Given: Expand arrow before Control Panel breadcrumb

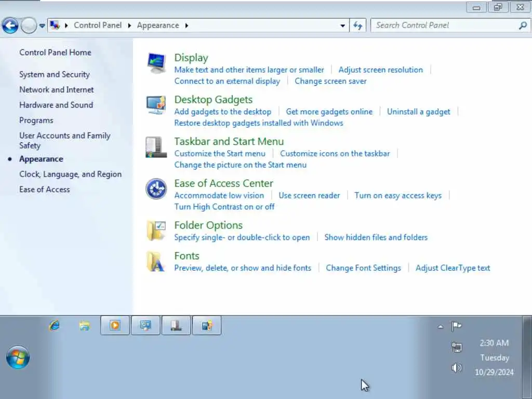Looking at the screenshot, I should pos(66,25).
